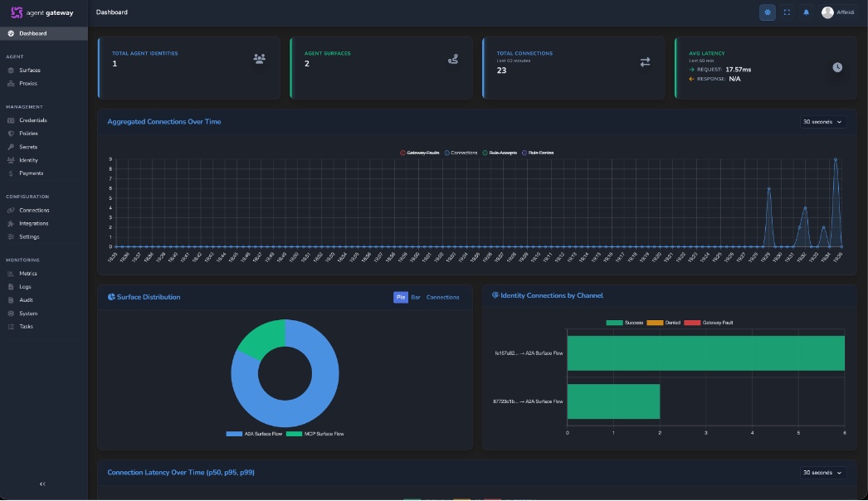Screen dimensions: 868x501
Task: Click the Payments dollar icon
Action: click(11, 173)
